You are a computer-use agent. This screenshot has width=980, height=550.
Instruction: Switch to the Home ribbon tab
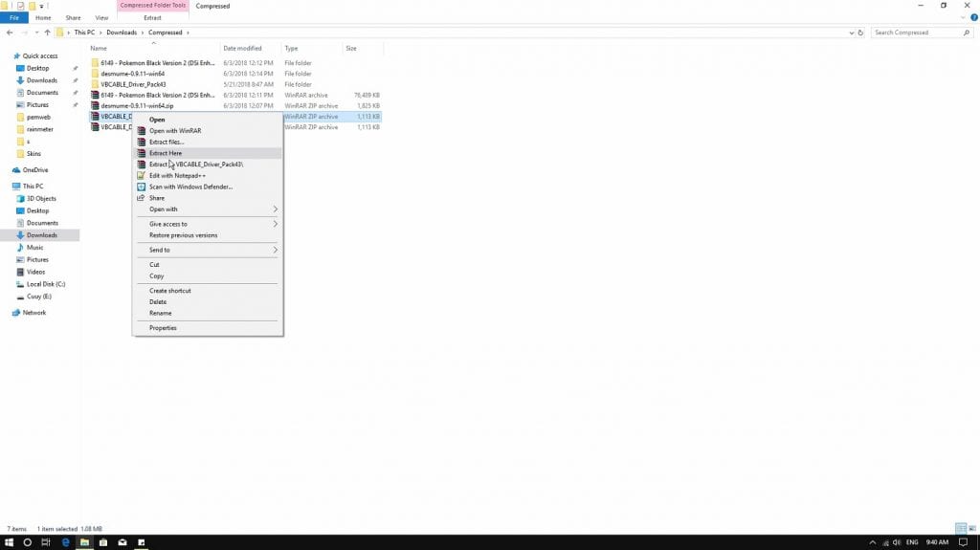coord(43,17)
